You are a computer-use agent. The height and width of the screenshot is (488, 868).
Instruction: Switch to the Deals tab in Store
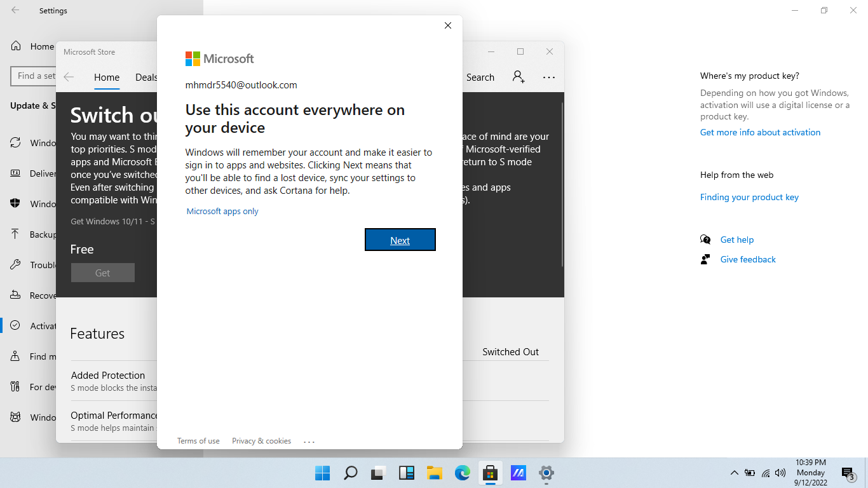tap(146, 78)
